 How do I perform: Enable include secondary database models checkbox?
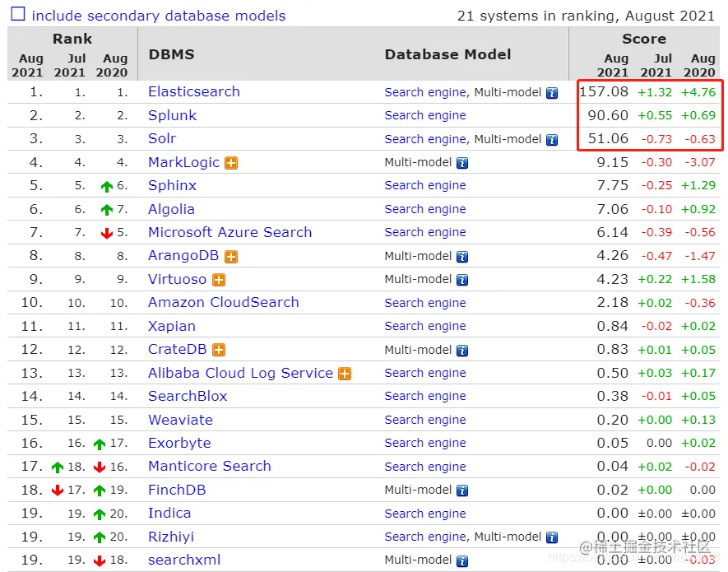(18, 14)
